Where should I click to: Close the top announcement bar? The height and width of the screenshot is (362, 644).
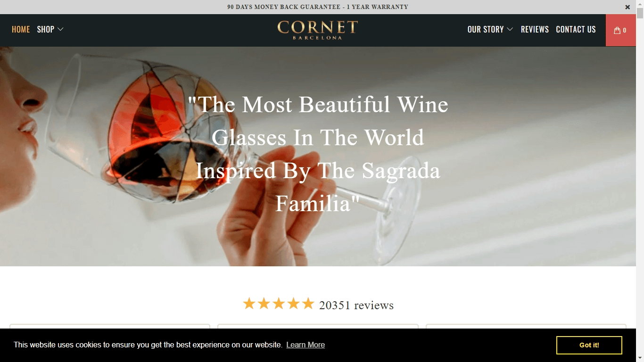click(x=627, y=7)
